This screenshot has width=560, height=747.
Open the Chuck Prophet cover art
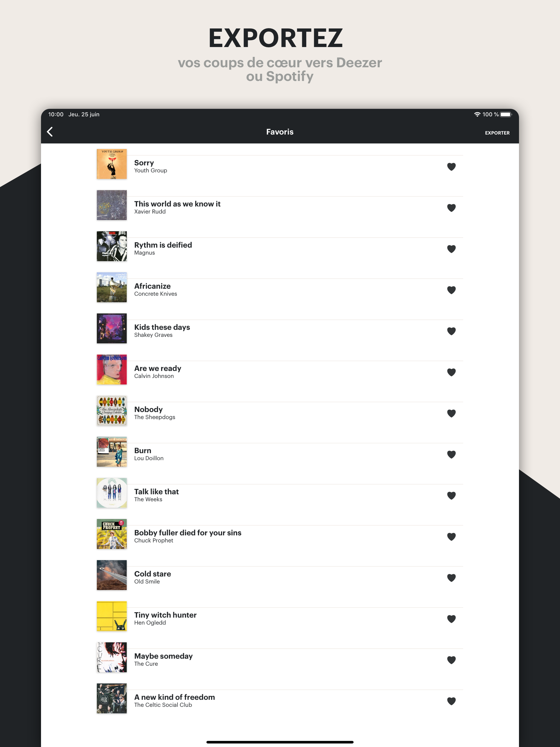point(112,534)
